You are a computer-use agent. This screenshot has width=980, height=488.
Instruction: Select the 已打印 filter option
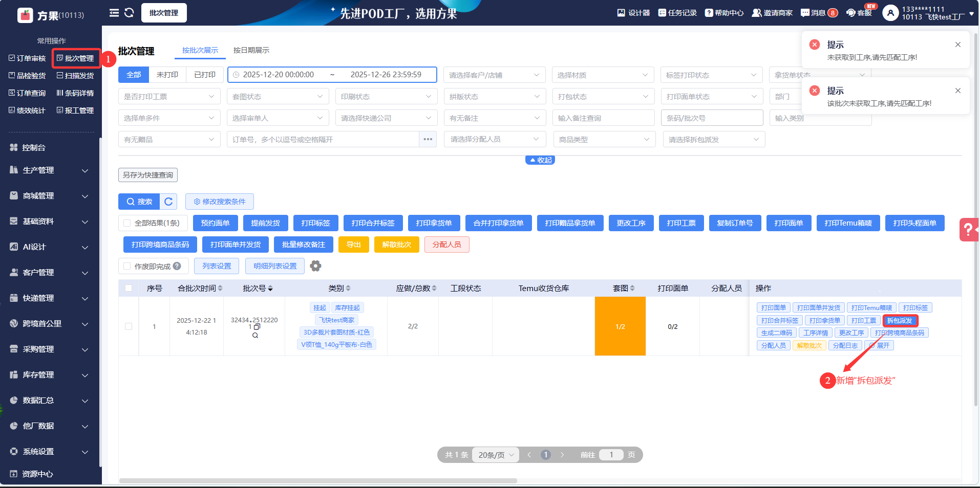(x=205, y=75)
